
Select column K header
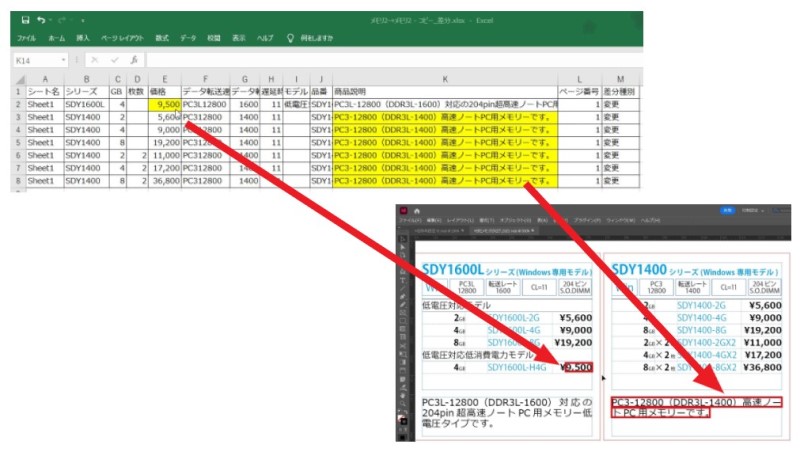445,78
